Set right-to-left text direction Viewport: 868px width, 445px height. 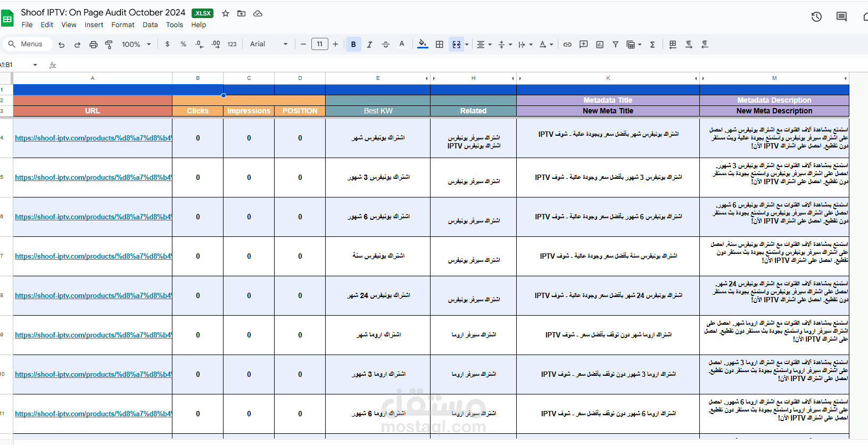[705, 45]
